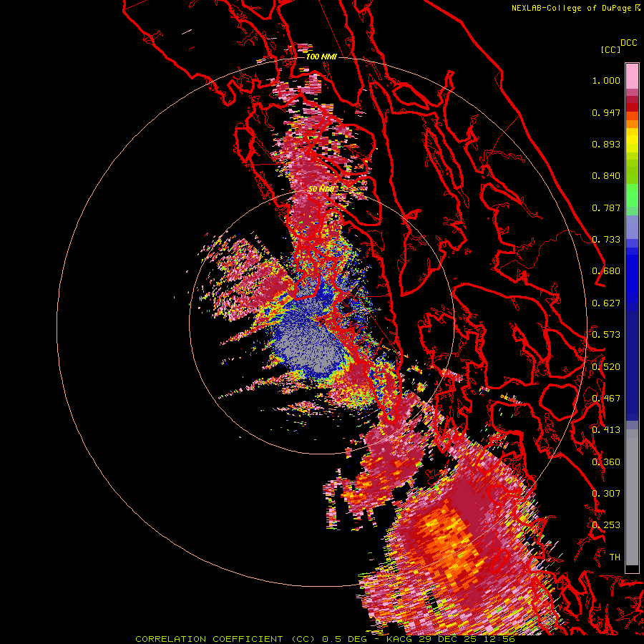This screenshot has height=644, width=644.
Task: Select the 0.413 legend value
Action: pos(606,430)
